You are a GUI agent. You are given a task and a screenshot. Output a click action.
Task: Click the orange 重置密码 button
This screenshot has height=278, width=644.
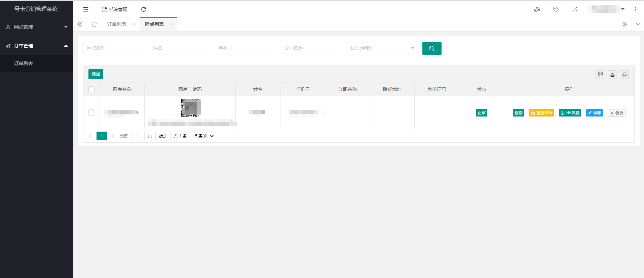pos(541,113)
